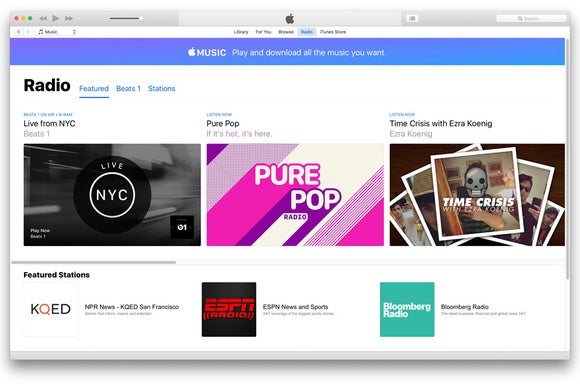Open the ESPN Radio station logo

pos(229,309)
